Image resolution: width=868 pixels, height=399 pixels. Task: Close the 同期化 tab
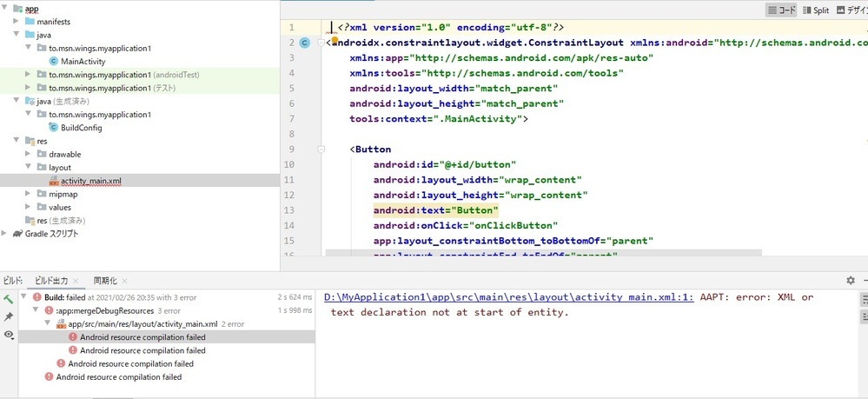click(124, 281)
